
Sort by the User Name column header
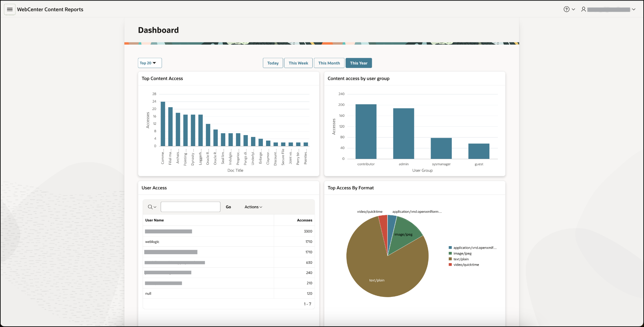[155, 220]
